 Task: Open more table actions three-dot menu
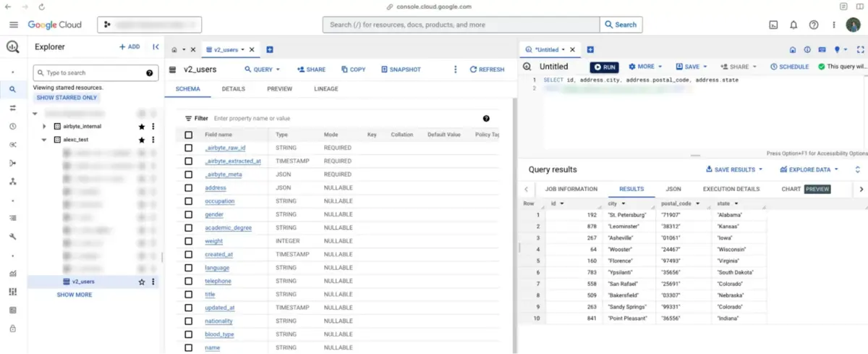pos(455,69)
